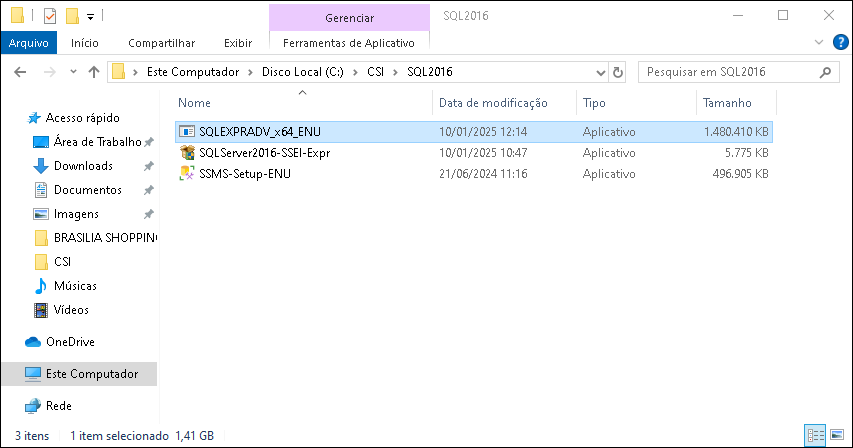Expand the ribbon with the chevron
This screenshot has width=853, height=448.
coord(819,42)
